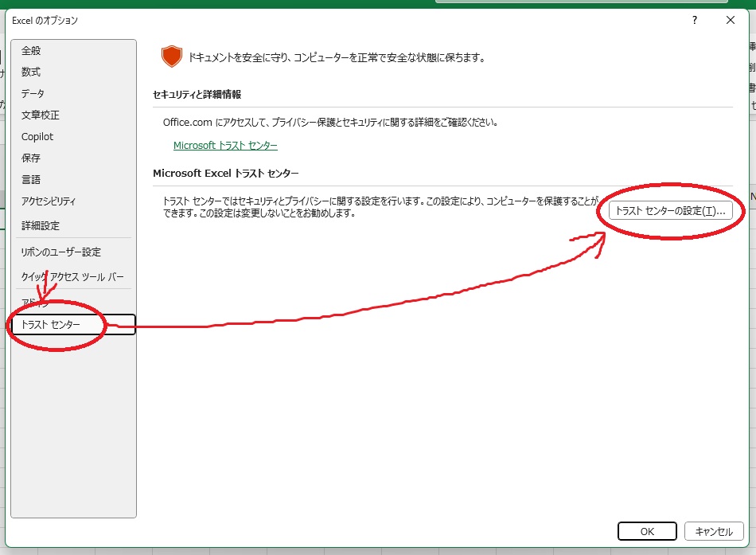Open the 数式 options category
Screen dimensions: 756x555
click(31, 72)
